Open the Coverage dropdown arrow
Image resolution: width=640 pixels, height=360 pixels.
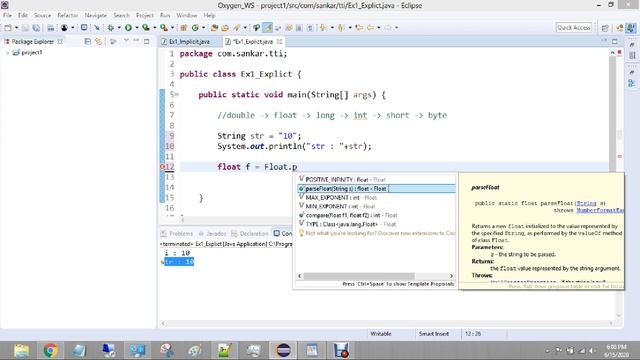tap(155, 28)
